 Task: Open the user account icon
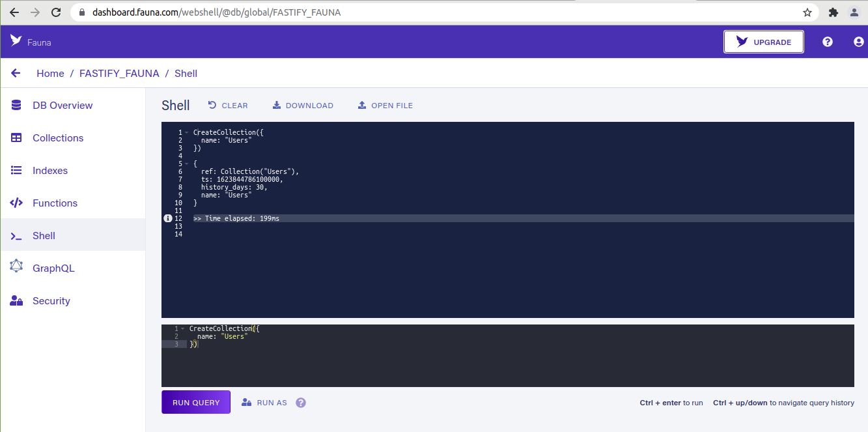859,42
